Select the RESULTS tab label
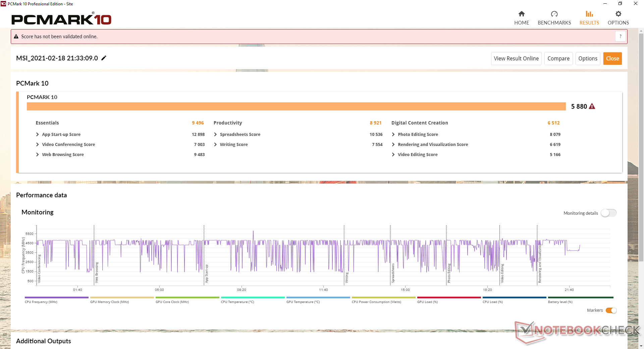The image size is (644, 349). pyautogui.click(x=589, y=23)
